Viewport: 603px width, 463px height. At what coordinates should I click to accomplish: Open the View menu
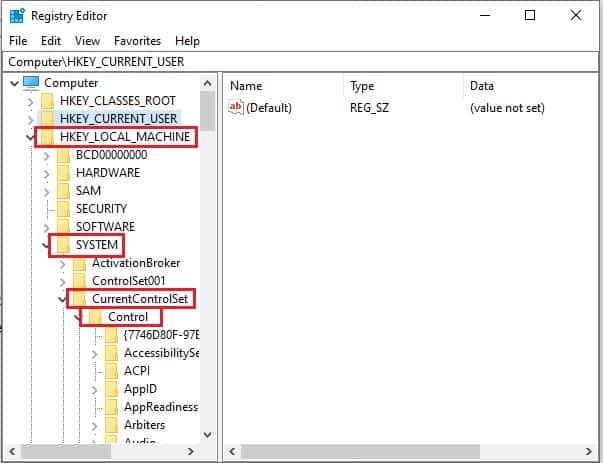coord(87,41)
